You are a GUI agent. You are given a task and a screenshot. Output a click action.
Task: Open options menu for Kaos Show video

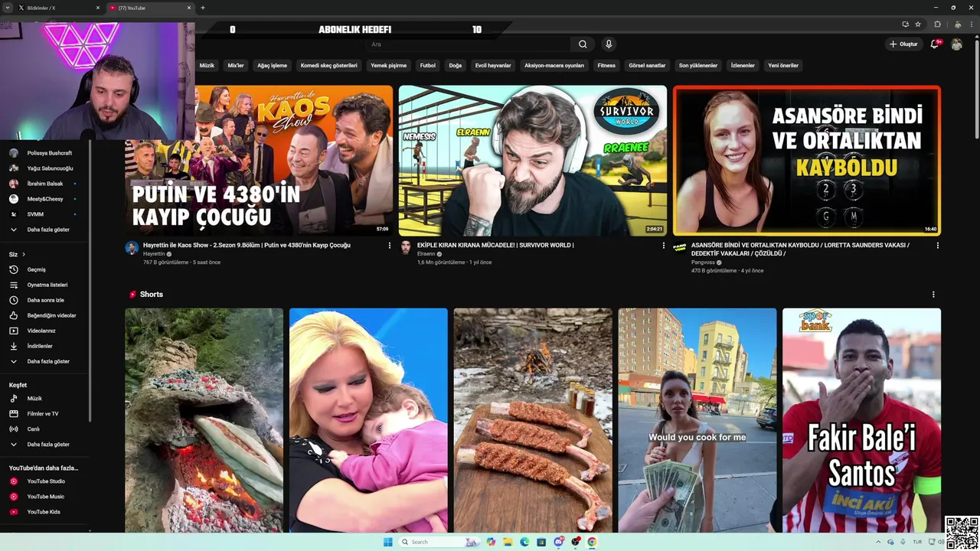point(390,246)
